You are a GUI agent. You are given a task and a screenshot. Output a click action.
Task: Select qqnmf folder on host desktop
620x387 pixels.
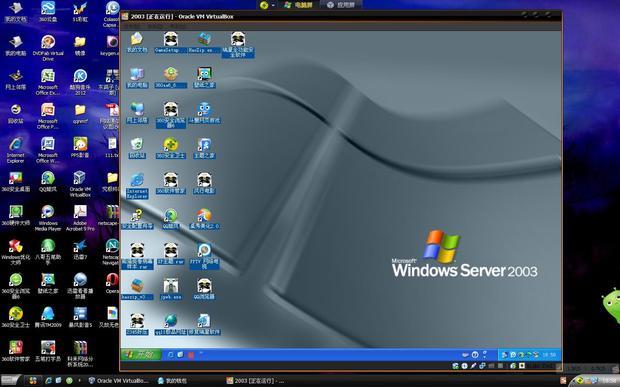(80, 114)
